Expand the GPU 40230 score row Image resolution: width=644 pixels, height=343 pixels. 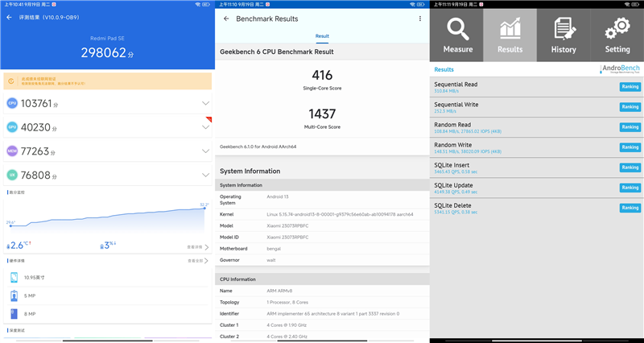tap(205, 126)
